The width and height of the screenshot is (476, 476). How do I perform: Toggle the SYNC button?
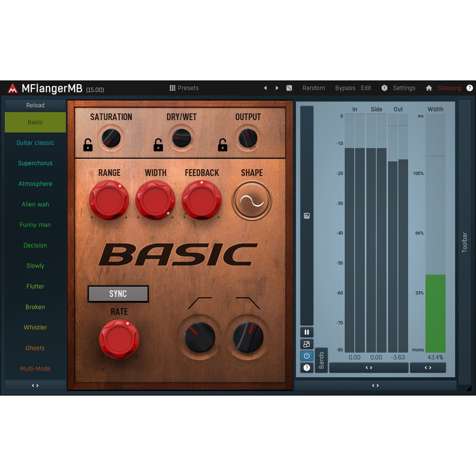click(x=118, y=294)
